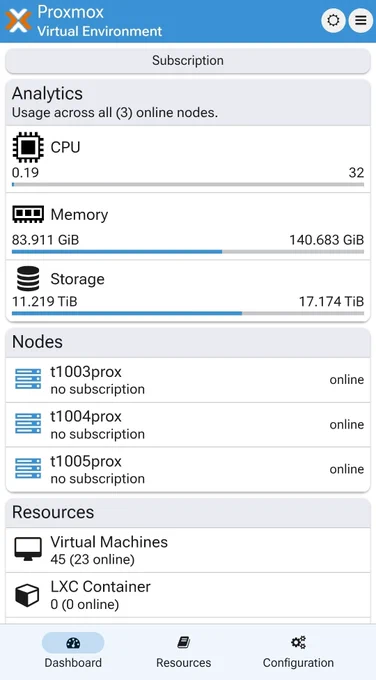Switch to the Resources tab
This screenshot has height=680, width=376.
183,651
